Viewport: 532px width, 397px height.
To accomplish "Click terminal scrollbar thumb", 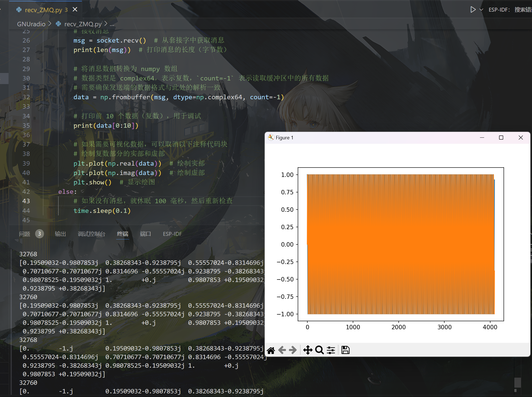I will coord(517,382).
